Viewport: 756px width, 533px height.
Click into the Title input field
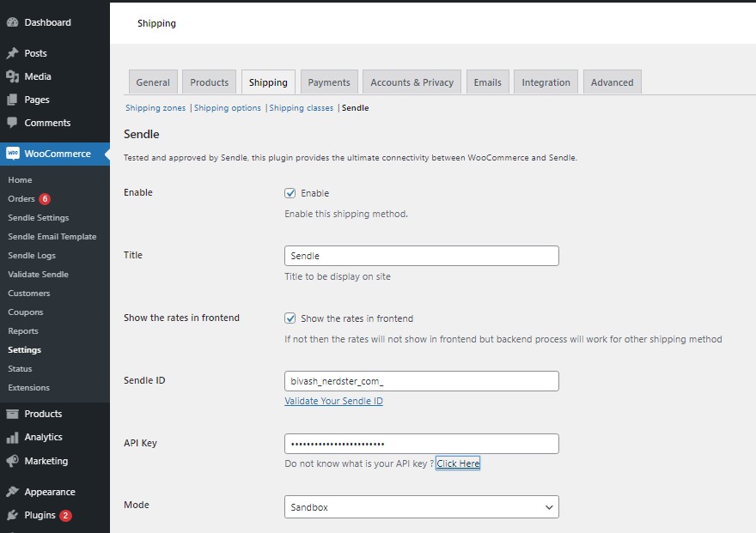(x=421, y=256)
